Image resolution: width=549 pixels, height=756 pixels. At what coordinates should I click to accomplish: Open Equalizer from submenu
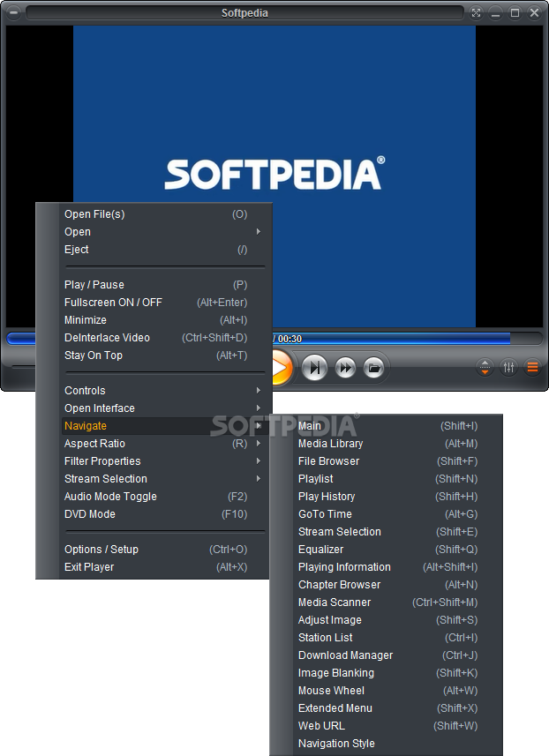[397, 550]
